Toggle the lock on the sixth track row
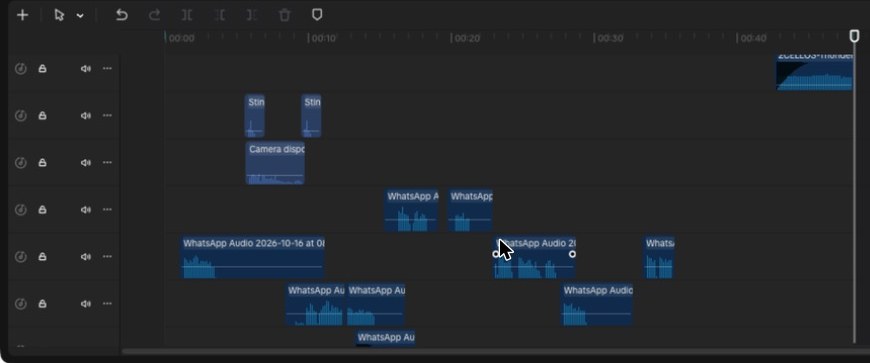Image resolution: width=870 pixels, height=363 pixels. pyautogui.click(x=42, y=304)
